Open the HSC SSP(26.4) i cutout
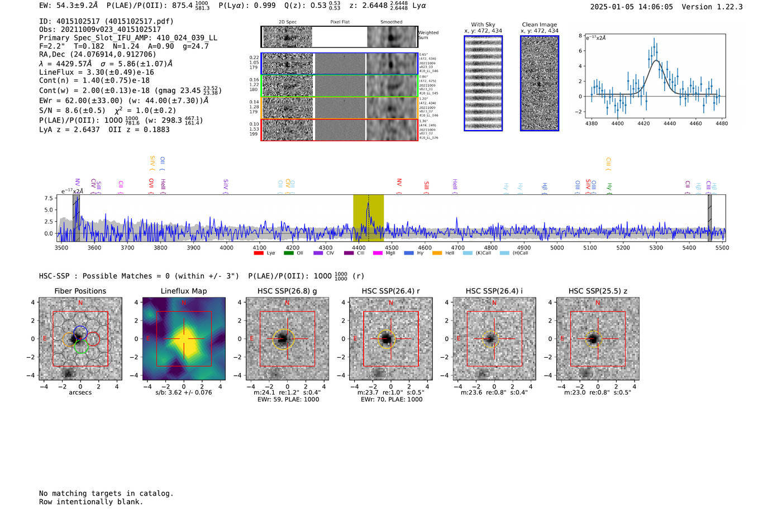Viewport: 782px width, 532px height. point(494,339)
